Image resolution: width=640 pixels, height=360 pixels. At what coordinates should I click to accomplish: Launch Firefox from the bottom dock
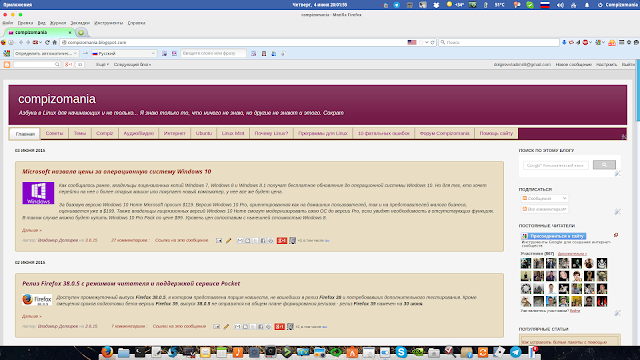[107, 352]
